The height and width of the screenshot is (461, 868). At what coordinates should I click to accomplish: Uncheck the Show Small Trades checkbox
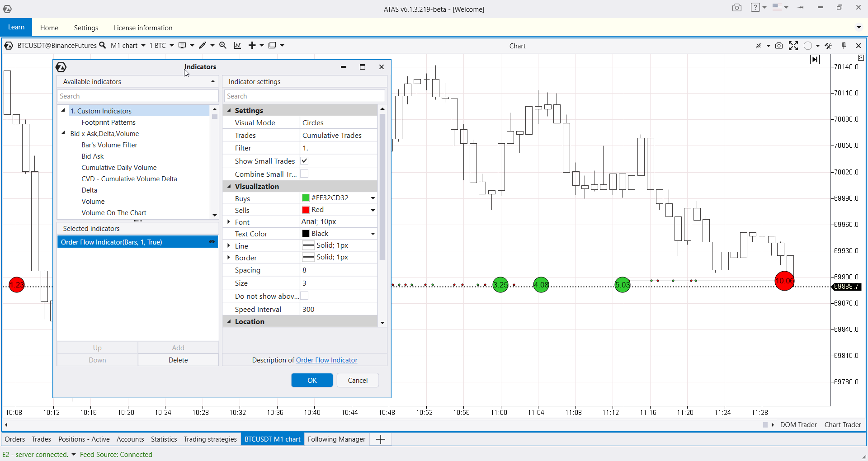click(305, 161)
